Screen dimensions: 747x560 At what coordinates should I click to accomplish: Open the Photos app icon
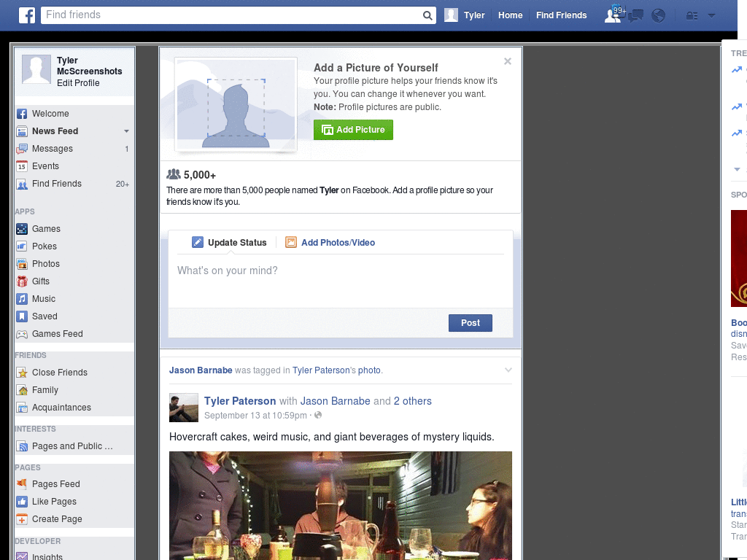[x=22, y=263]
